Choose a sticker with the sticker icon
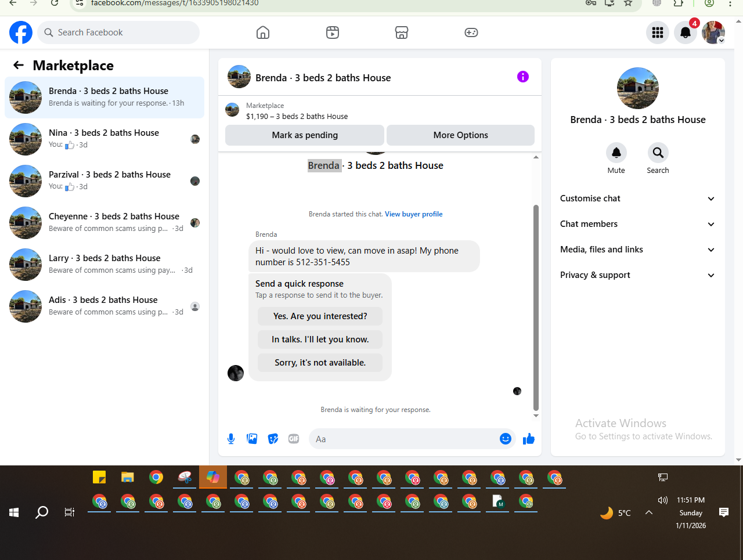This screenshot has width=743, height=560. pyautogui.click(x=273, y=439)
